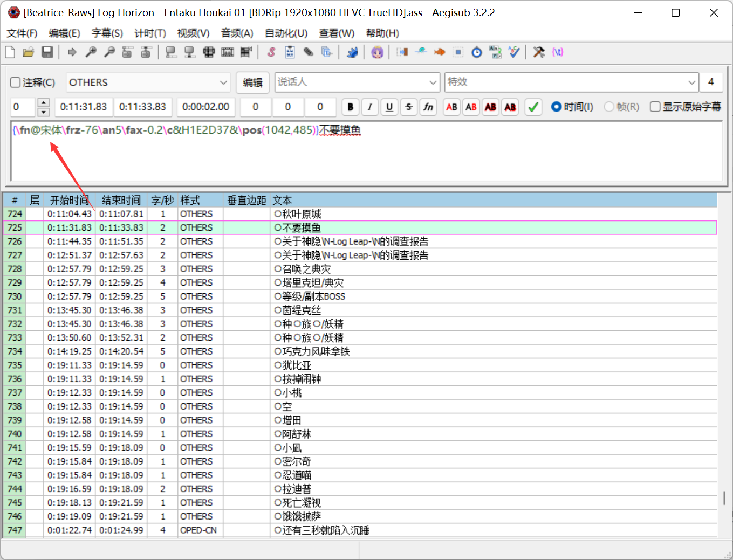Viewport: 733px width, 560px height.
Task: Snap subtitles to scene filmstrip icon
Action: tap(228, 52)
